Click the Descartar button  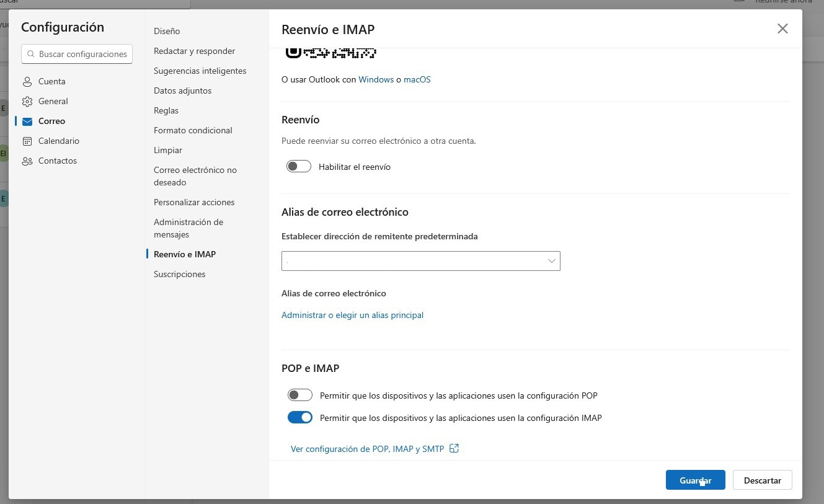pos(763,480)
